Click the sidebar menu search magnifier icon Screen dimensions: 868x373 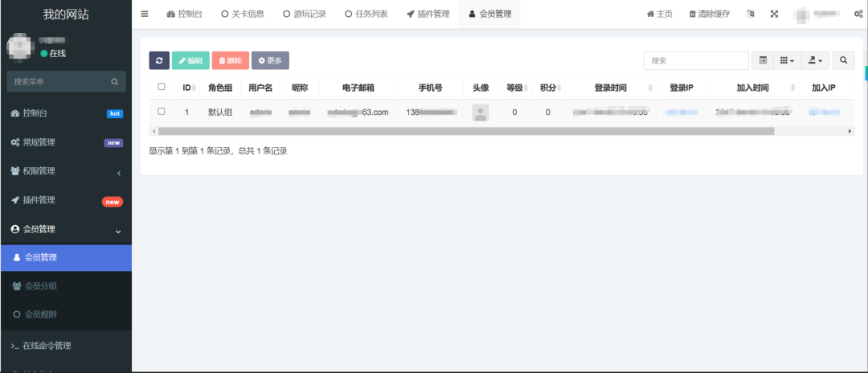point(115,81)
